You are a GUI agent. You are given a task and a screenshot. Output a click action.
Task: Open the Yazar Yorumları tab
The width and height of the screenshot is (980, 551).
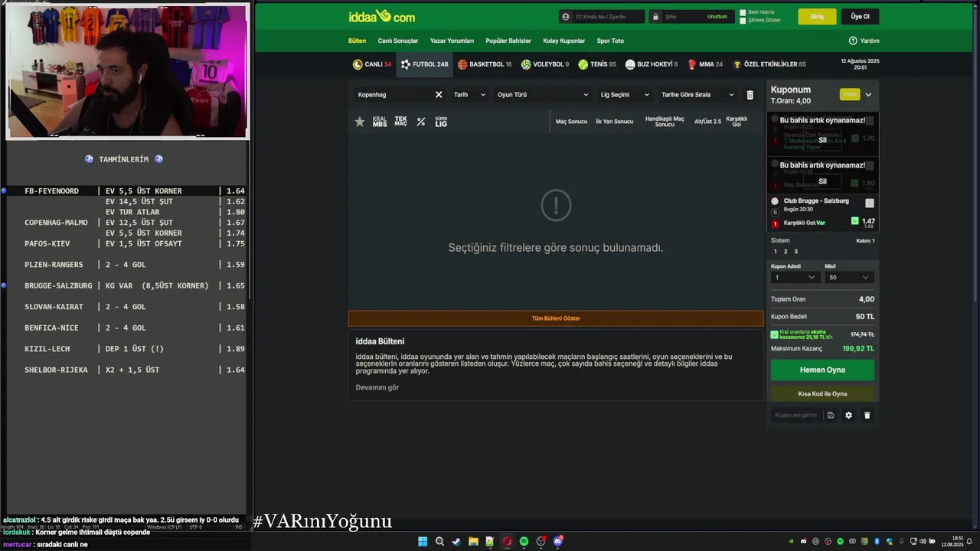coord(452,41)
